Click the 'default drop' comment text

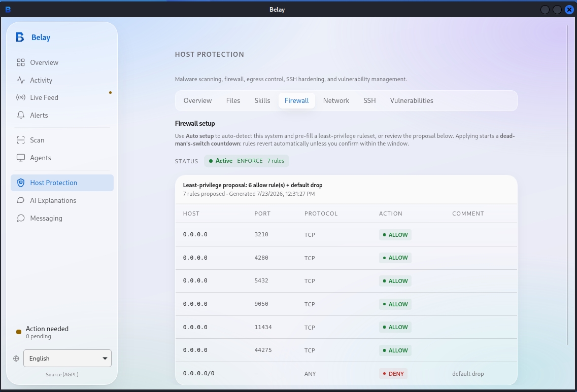pos(468,374)
